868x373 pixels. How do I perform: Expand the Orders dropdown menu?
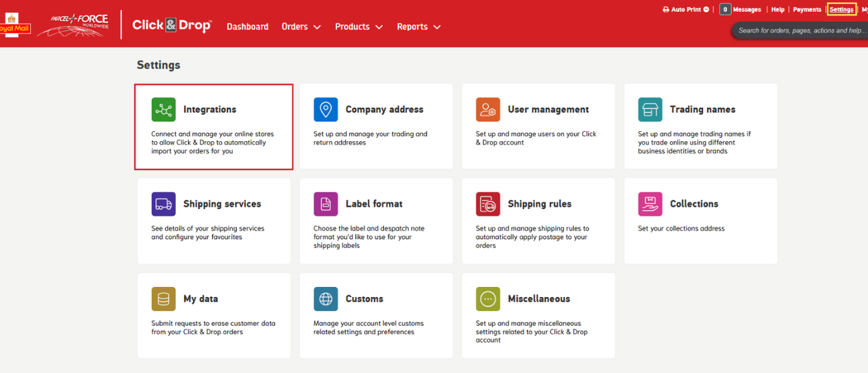301,27
